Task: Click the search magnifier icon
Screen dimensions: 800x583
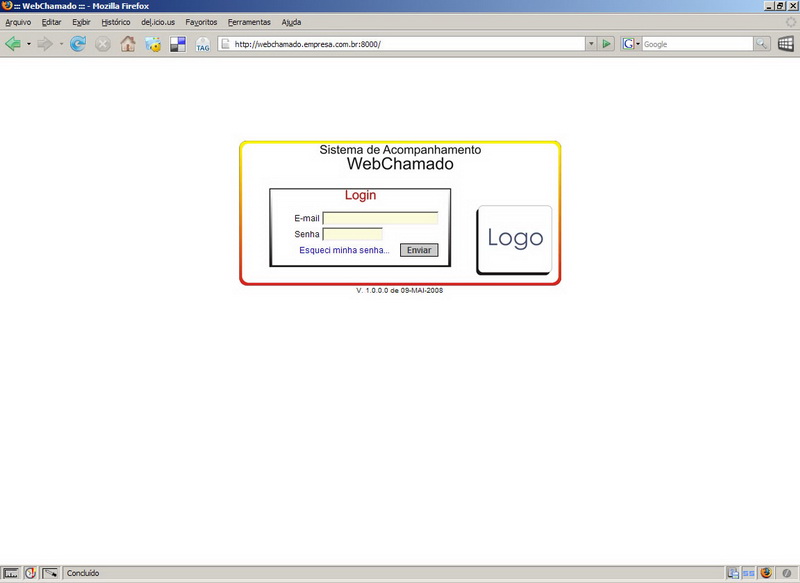Action: click(x=762, y=44)
